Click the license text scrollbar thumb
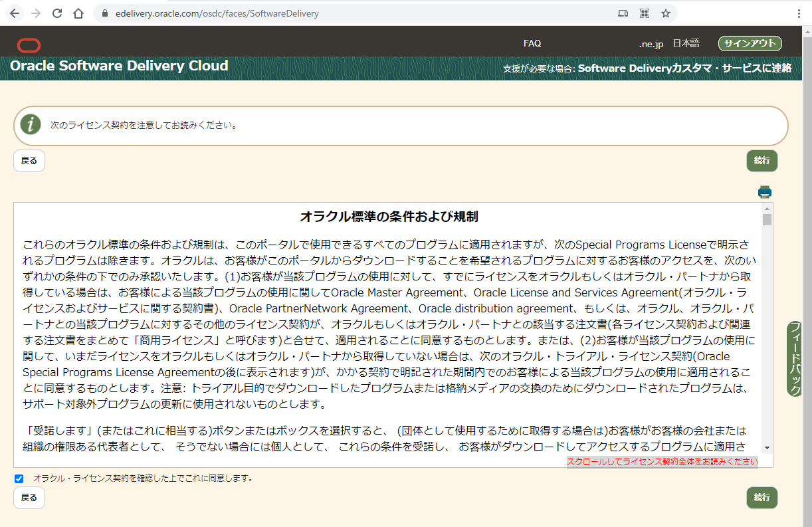 coord(767,220)
